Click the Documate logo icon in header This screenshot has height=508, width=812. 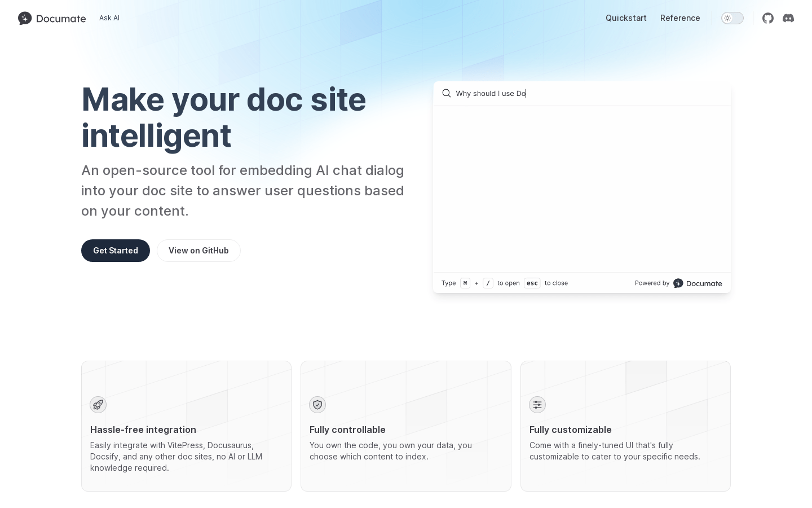(25, 18)
